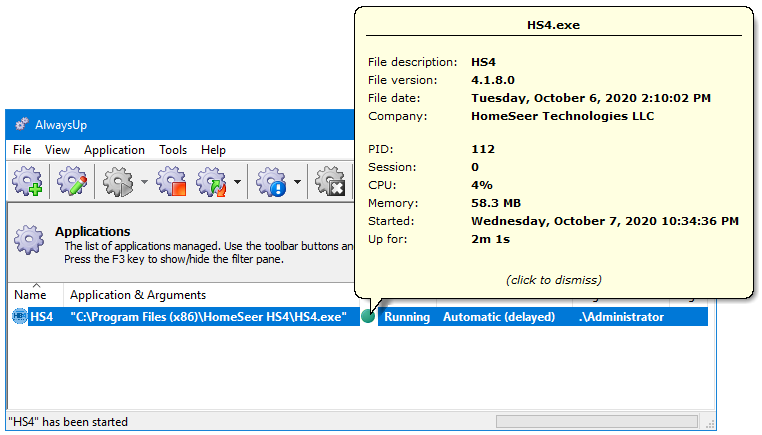Dismiss the HS4.exe tooltip via click to dismiss
The height and width of the screenshot is (435, 762).
click(554, 280)
